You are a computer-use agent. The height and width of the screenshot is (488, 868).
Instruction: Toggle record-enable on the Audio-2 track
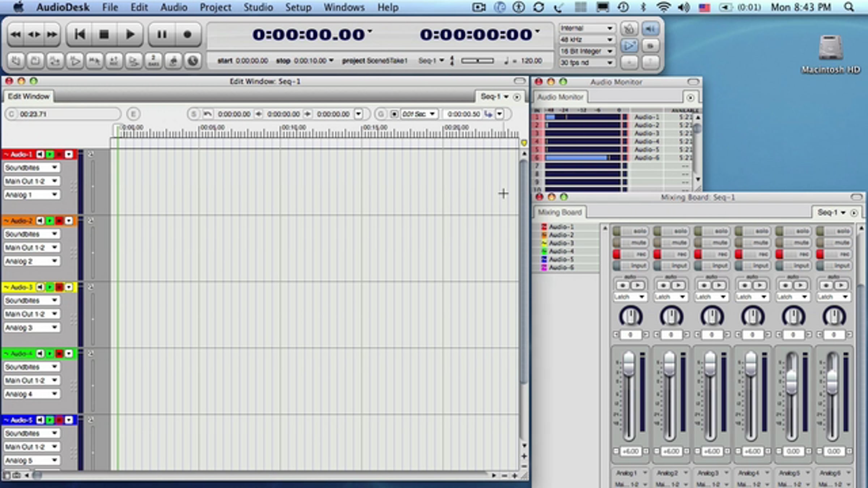[x=59, y=221]
